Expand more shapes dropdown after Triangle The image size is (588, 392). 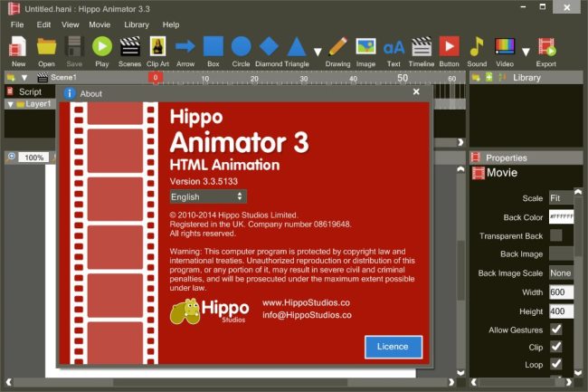coord(318,52)
